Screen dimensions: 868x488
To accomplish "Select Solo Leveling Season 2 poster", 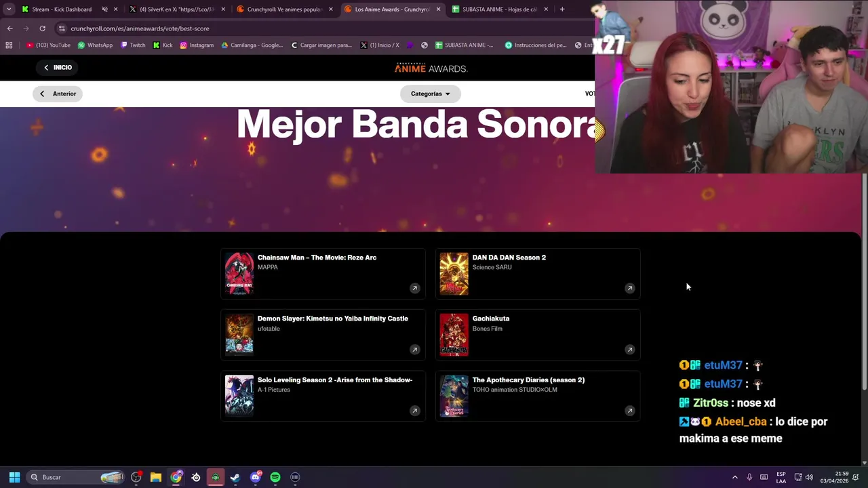I will coord(239,396).
